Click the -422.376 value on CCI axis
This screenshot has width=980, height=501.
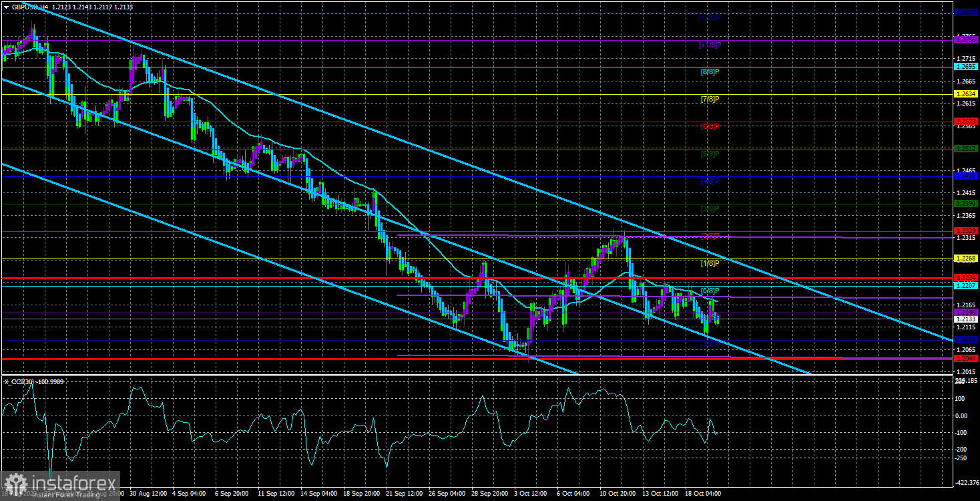point(967,482)
